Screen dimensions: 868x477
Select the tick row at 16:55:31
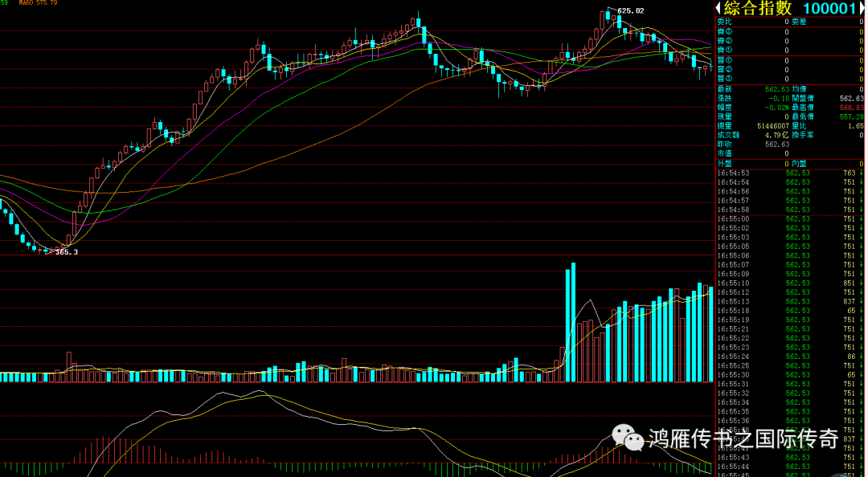[790, 384]
